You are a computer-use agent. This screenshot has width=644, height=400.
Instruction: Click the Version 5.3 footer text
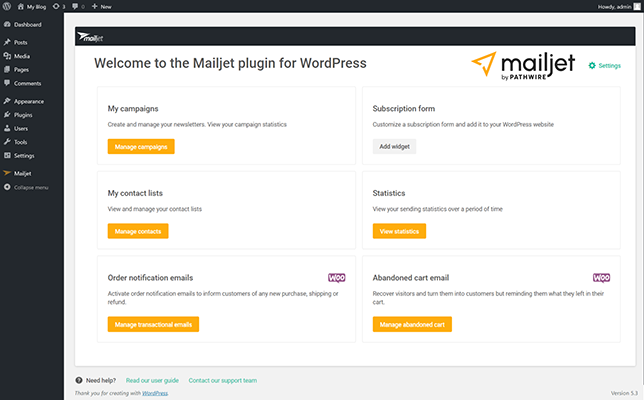tap(624, 393)
